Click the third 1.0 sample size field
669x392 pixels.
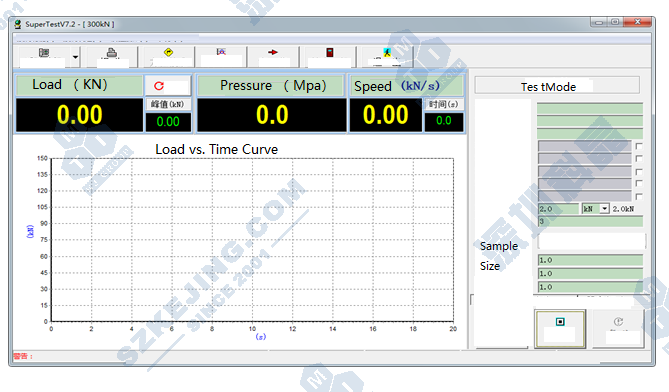(x=590, y=287)
